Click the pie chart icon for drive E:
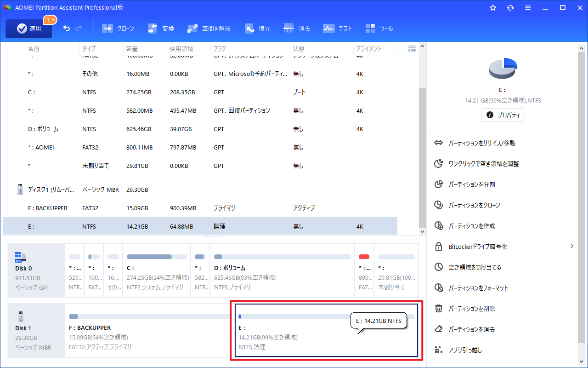This screenshot has height=368, width=588. [503, 68]
